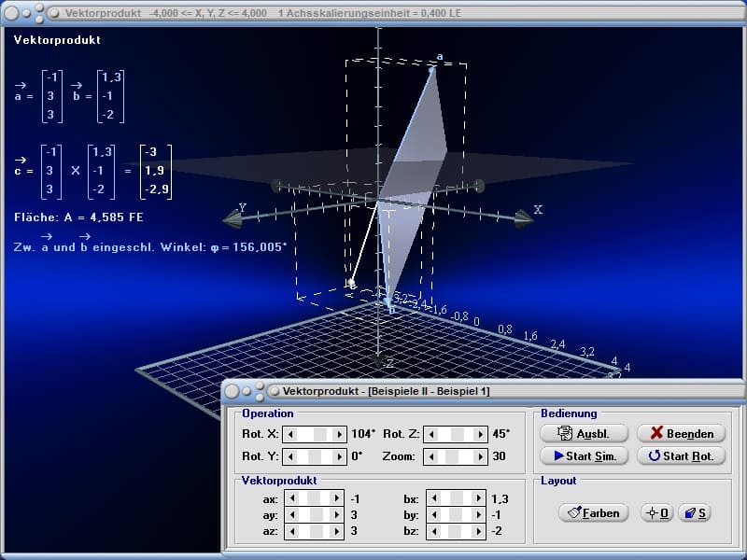Decrease by value with left arrow

click(433, 515)
